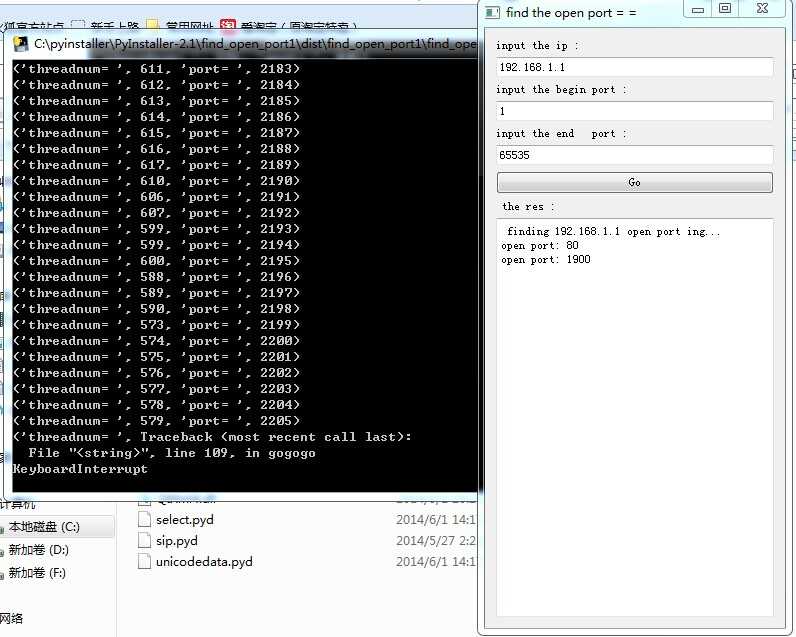Image resolution: width=796 pixels, height=637 pixels.
Task: Click the sip.pyd file icon
Action: click(145, 540)
